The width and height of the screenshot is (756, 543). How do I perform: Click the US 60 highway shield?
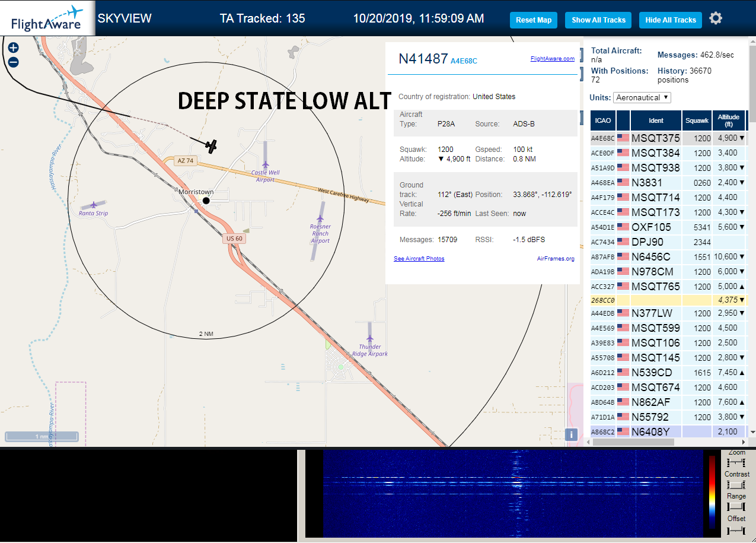[234, 239]
